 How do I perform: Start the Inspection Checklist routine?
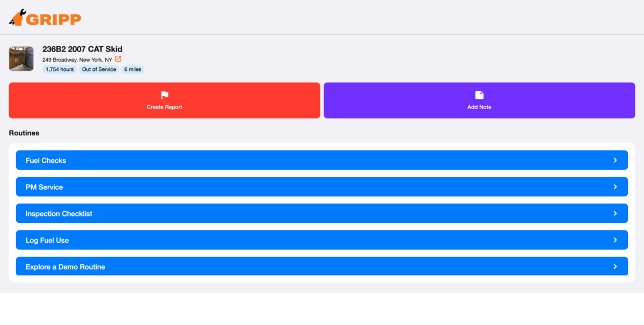[x=59, y=214]
